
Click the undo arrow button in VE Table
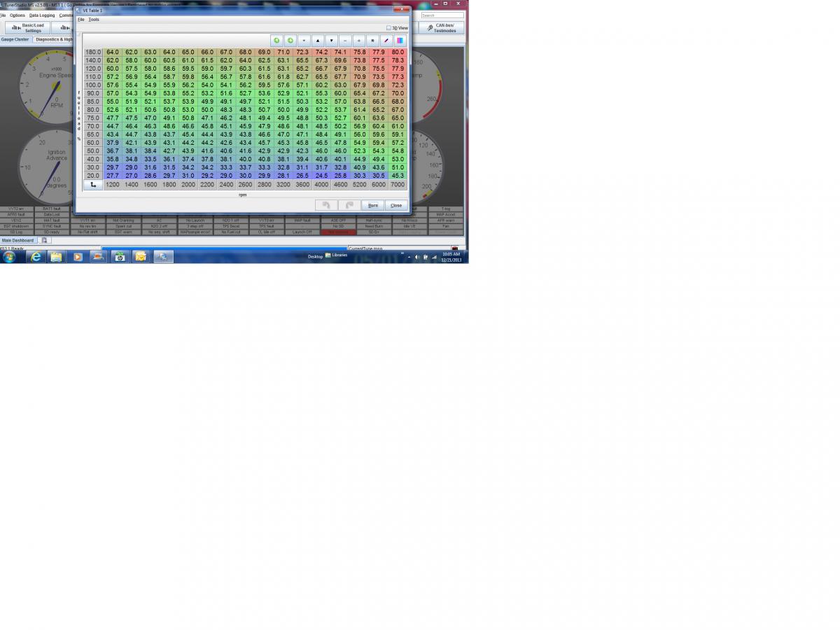pos(325,205)
